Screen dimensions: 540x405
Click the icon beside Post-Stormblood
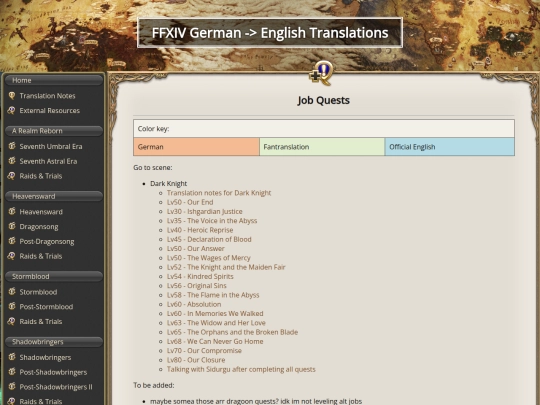pos(12,307)
